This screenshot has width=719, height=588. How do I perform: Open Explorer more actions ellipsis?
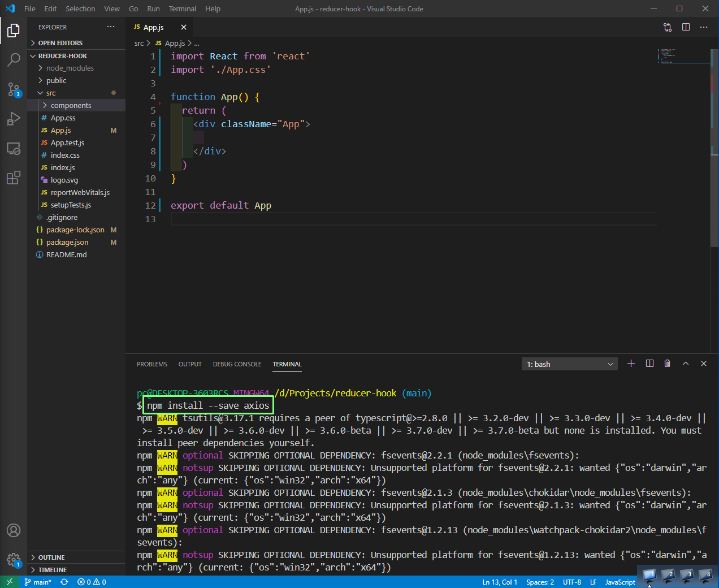(111, 27)
